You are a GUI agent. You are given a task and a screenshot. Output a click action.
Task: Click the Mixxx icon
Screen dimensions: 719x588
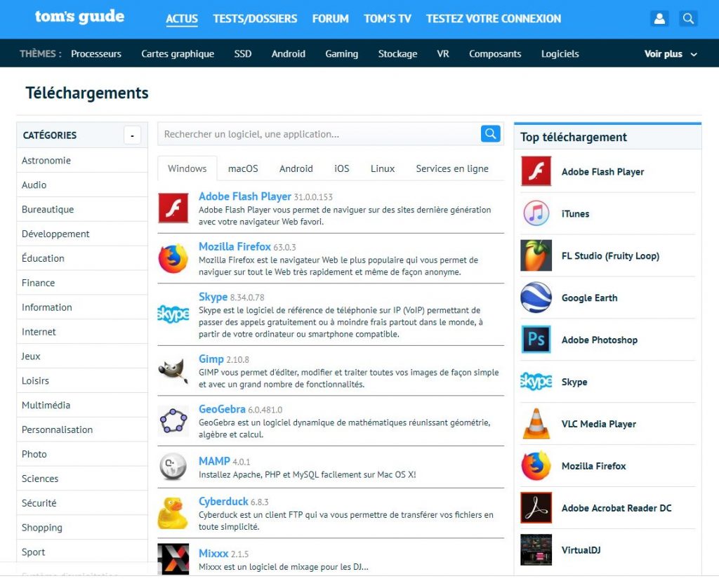[x=173, y=559]
